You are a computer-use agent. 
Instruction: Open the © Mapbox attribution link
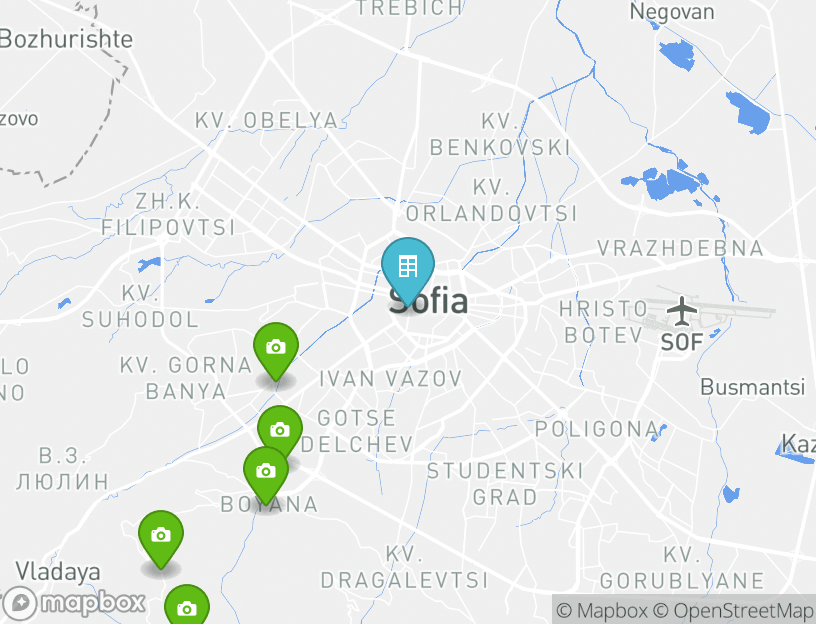click(602, 610)
